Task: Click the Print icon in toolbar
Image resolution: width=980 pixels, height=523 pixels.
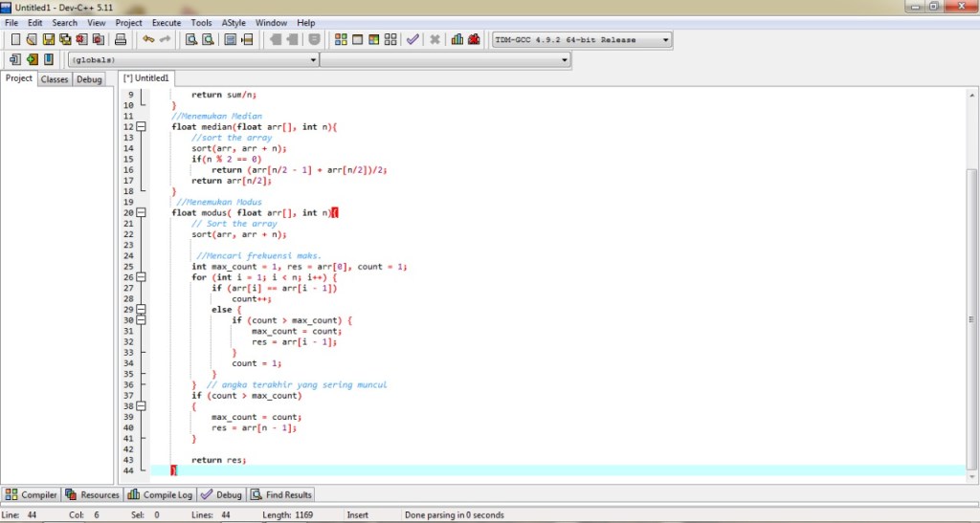Action: (x=121, y=40)
